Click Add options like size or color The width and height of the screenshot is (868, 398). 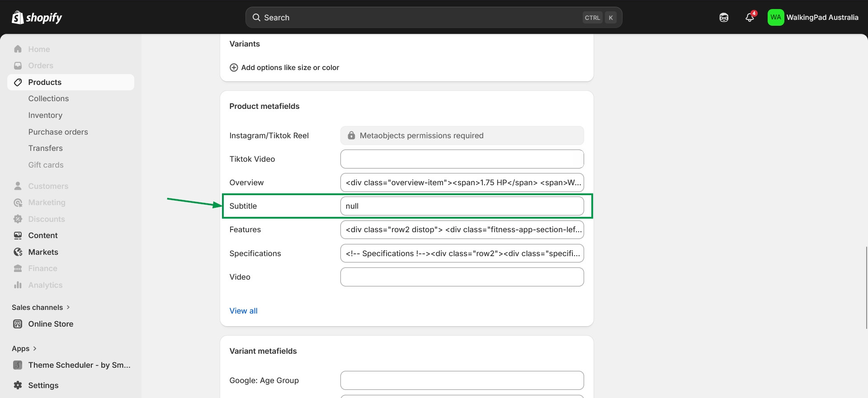click(290, 68)
